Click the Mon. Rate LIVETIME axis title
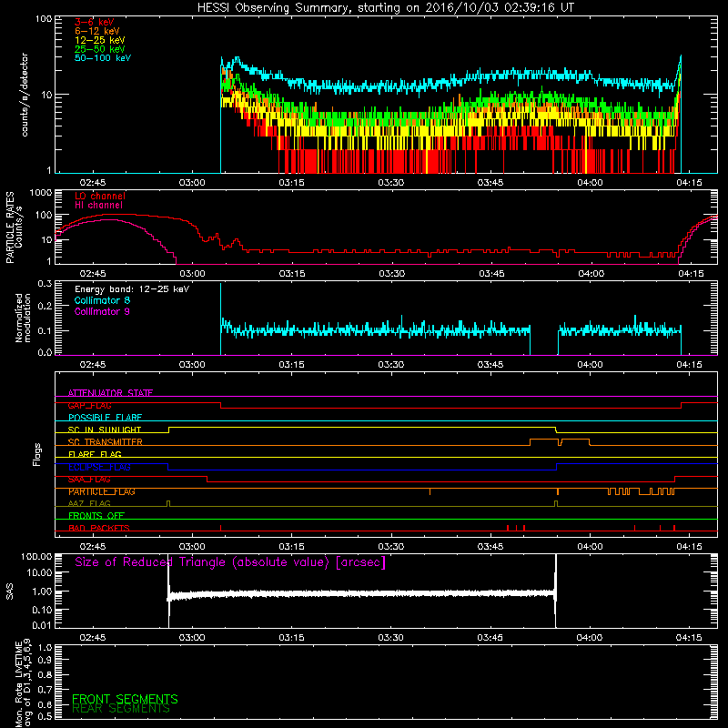 tap(23, 682)
